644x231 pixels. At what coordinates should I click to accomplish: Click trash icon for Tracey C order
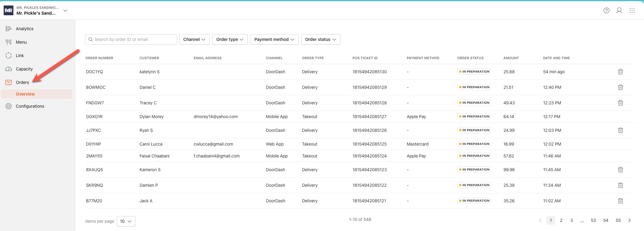click(620, 103)
